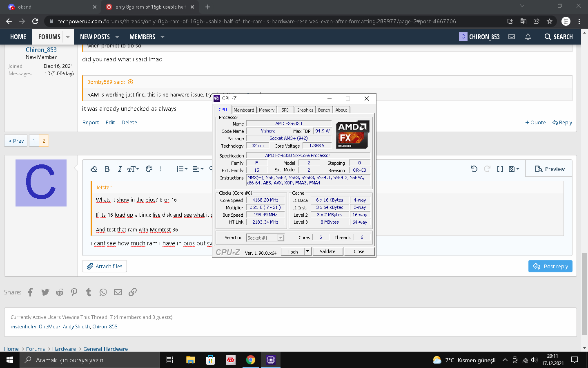Click Attach files button
Screen dimensions: 588x368
click(105, 266)
